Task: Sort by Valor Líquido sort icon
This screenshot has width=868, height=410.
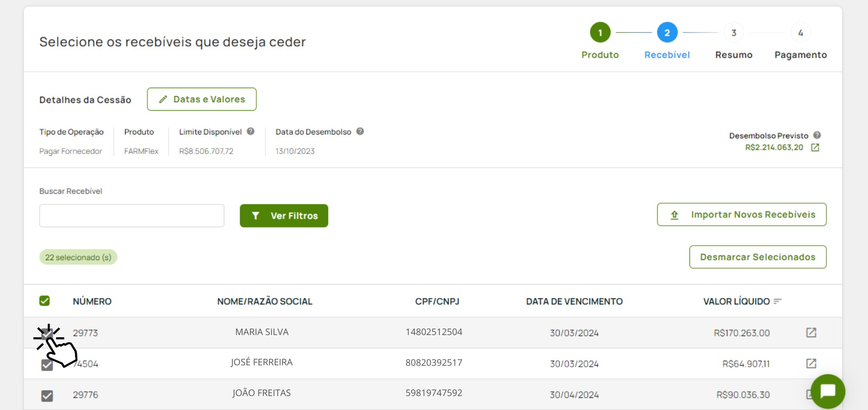Action: tap(778, 301)
